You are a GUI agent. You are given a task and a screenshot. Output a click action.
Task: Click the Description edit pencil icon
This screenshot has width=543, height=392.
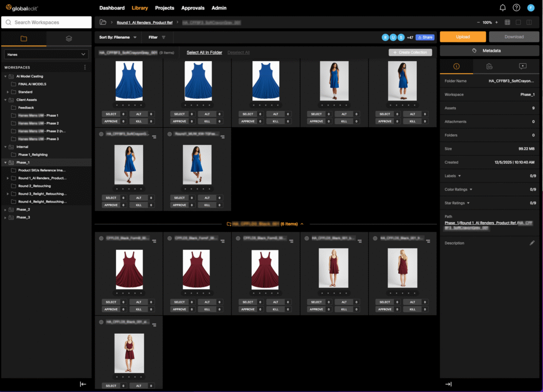(x=532, y=243)
